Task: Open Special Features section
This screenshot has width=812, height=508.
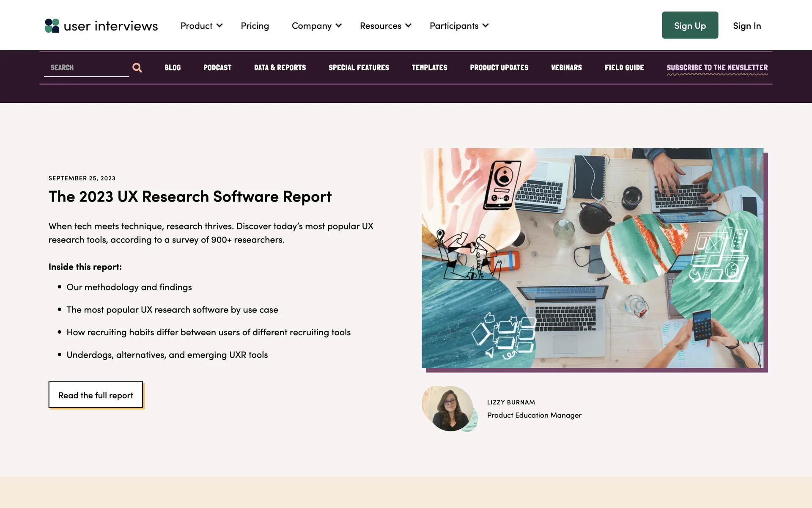Action: pos(359,68)
